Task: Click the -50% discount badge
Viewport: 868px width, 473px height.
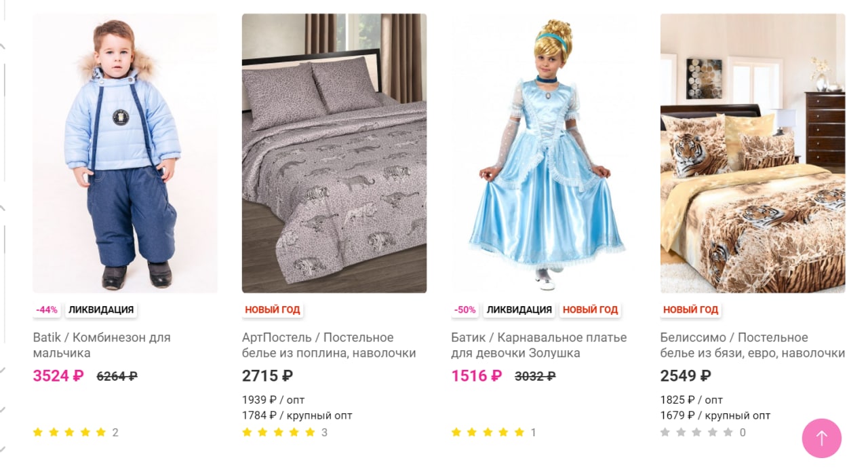Action: [x=465, y=309]
